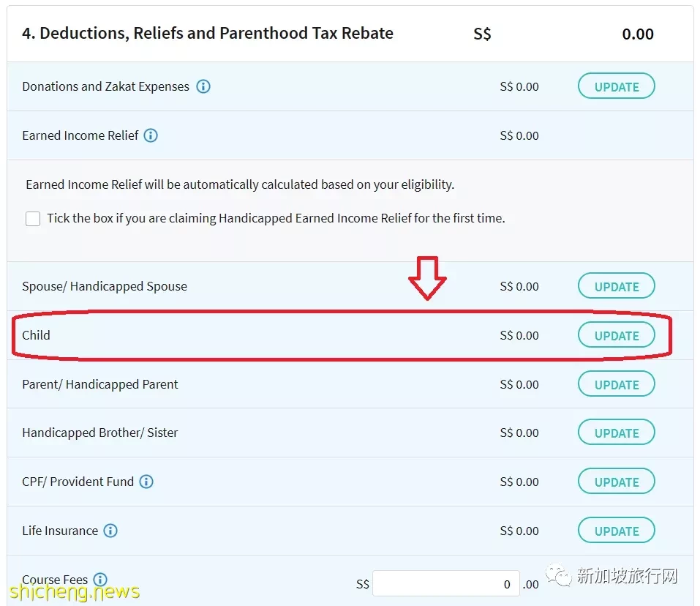Screen dimensions: 700x606
Task: Show Course Fees info icon
Action: (x=100, y=580)
